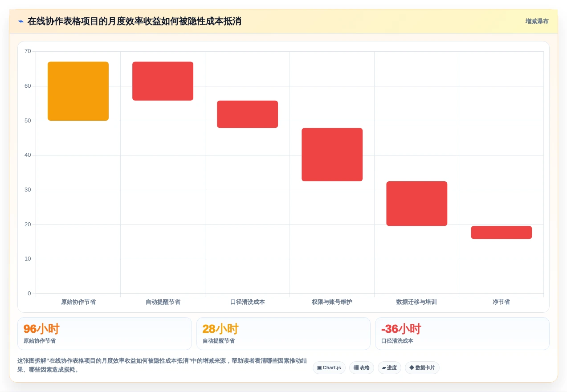Click the 数据卡片 tag chip
Screen dimensions: 567x392
coord(422,368)
